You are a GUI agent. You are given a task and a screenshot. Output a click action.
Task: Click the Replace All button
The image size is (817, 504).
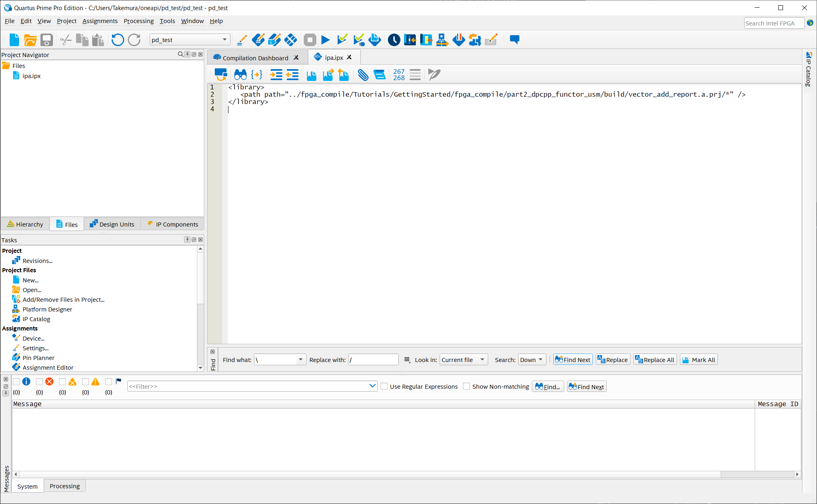[655, 360]
